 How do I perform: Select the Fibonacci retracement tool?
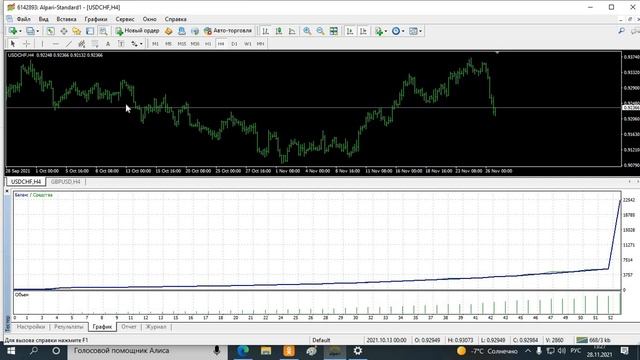point(95,44)
